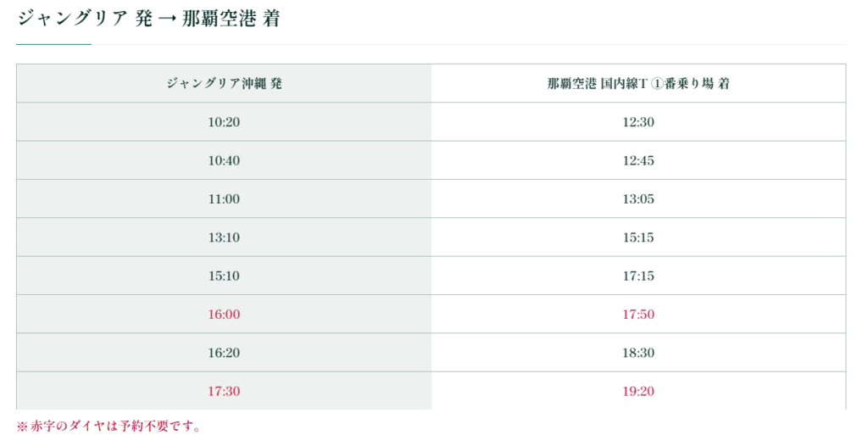Click the red 予約不要 footnote text
The height and width of the screenshot is (446, 868).
click(108, 426)
